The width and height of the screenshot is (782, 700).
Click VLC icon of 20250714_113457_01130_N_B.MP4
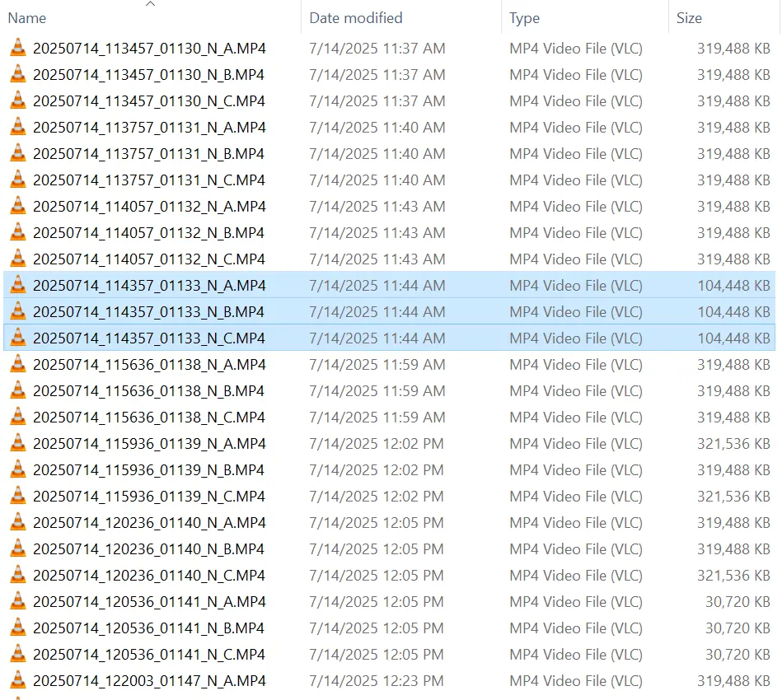click(18, 74)
